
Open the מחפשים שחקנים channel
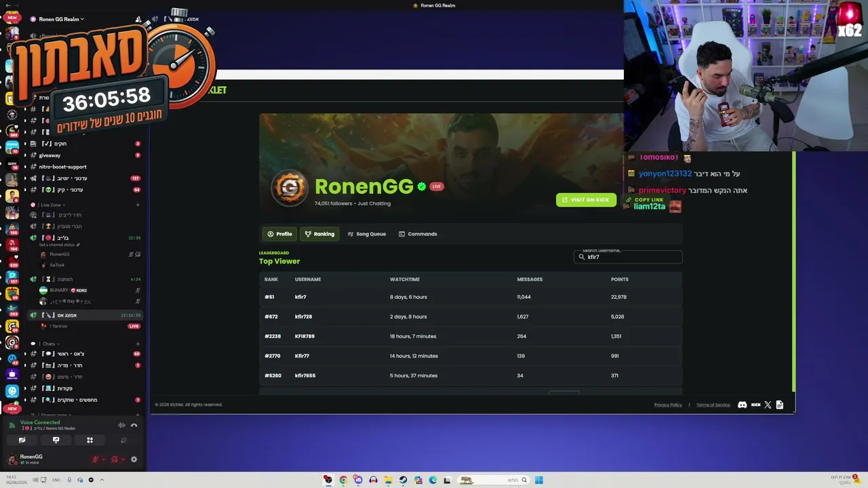point(85,400)
